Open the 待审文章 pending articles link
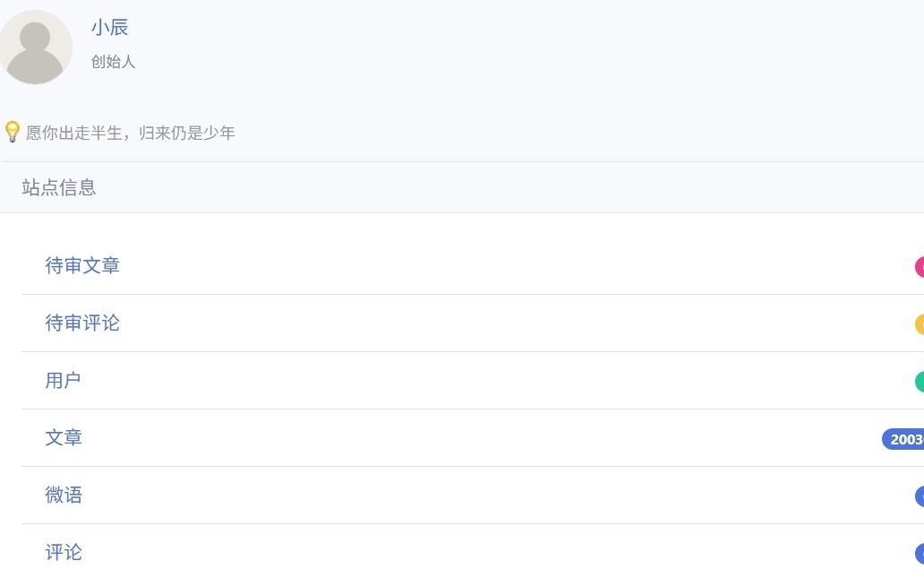 tap(82, 265)
